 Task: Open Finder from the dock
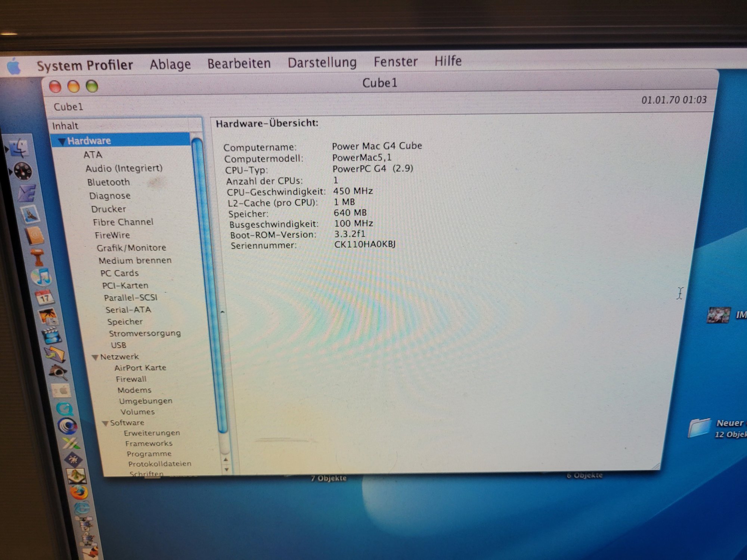pyautogui.click(x=19, y=149)
